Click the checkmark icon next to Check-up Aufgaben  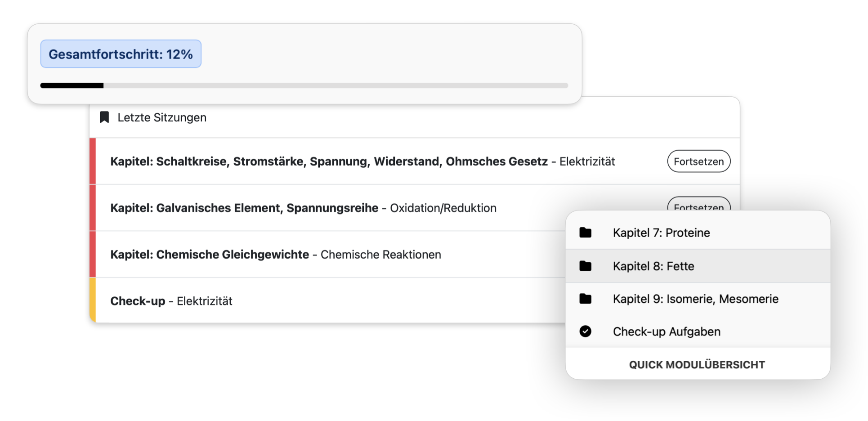point(586,331)
